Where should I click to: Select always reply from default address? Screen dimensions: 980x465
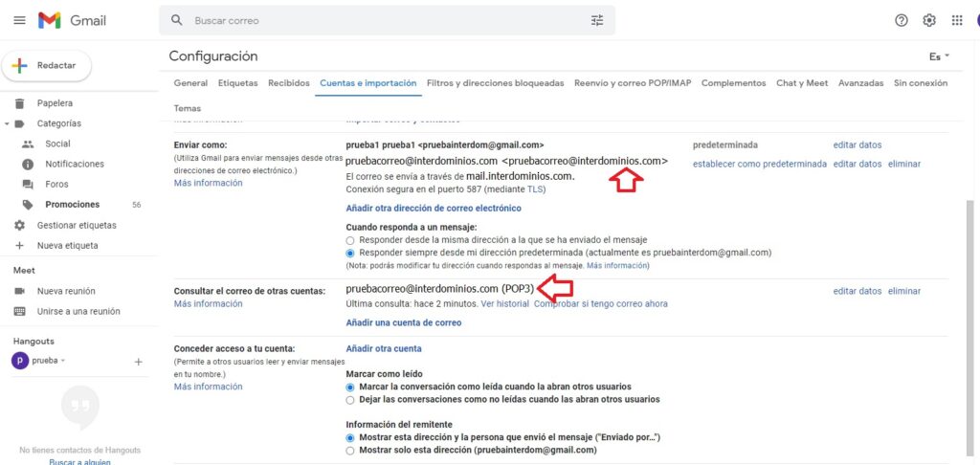tap(350, 254)
